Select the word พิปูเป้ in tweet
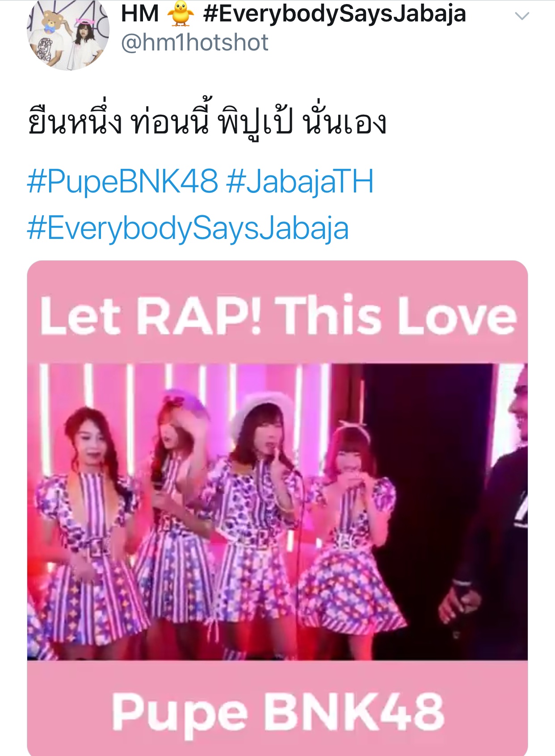 [256, 121]
